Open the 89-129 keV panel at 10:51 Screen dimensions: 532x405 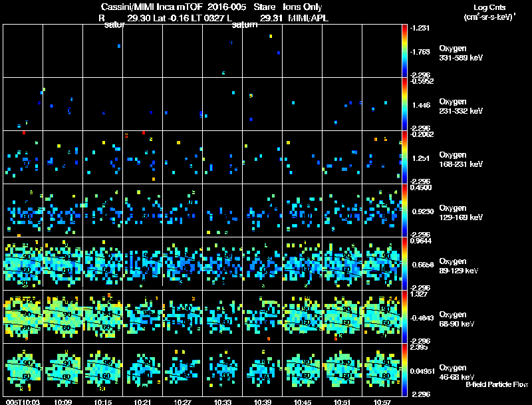(x=342, y=263)
